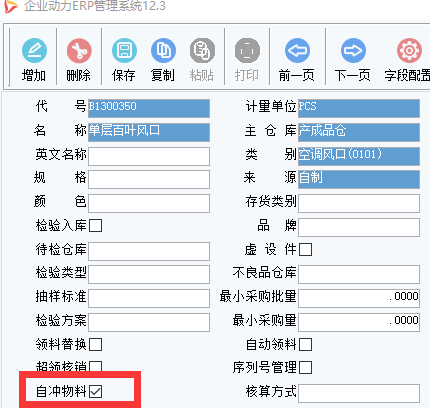Viewport: 430px width, 408px height.
Task: Open 字段配置 field configuration gear
Action: 409,51
